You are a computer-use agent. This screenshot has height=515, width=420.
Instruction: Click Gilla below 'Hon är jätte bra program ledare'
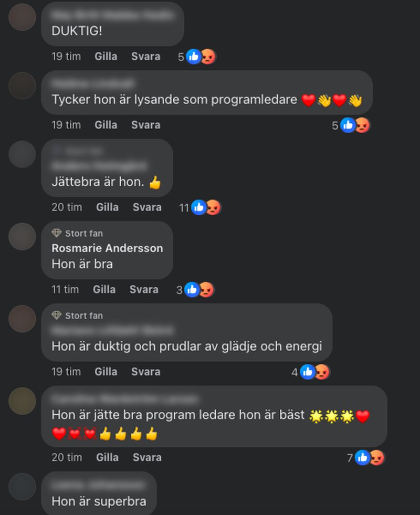click(x=108, y=457)
